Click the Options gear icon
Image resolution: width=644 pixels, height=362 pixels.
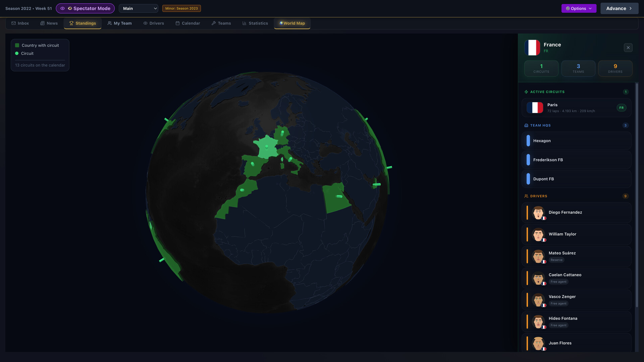coord(568,8)
